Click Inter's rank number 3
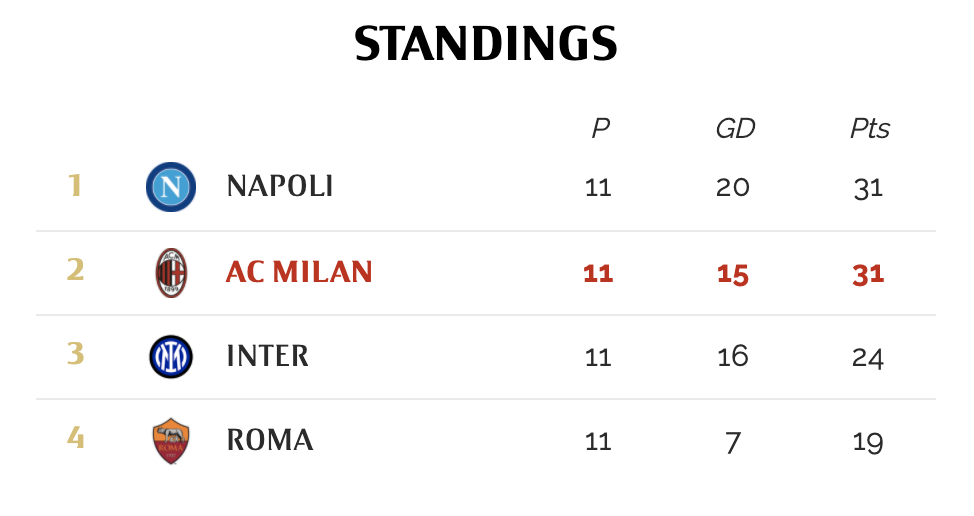Image resolution: width=974 pixels, height=516 pixels. coord(75,356)
